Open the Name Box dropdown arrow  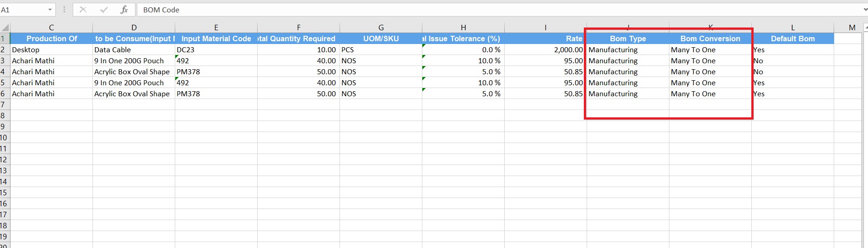click(50, 10)
